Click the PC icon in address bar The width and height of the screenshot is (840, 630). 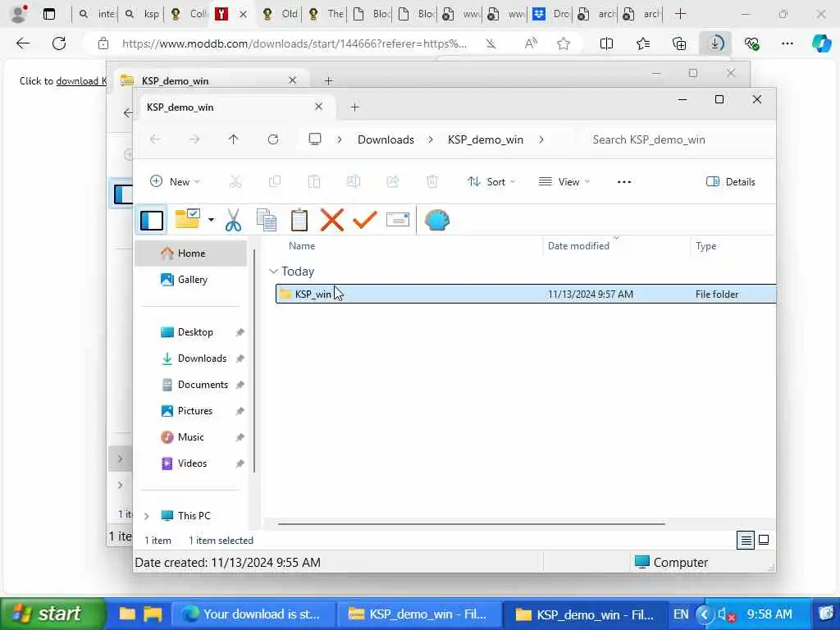[x=315, y=139]
